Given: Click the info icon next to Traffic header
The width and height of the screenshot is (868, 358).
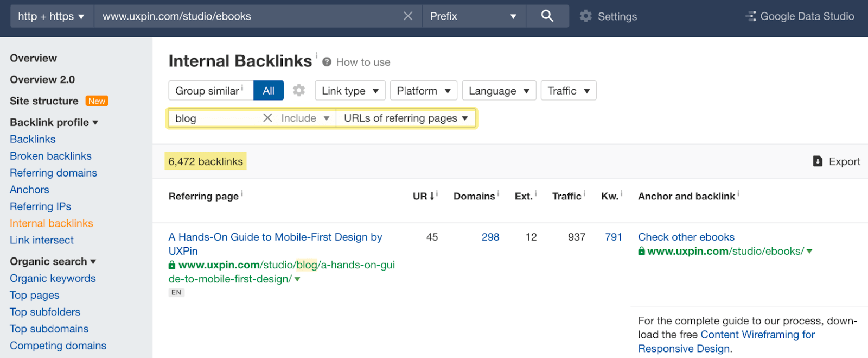Looking at the screenshot, I should pyautogui.click(x=584, y=193).
